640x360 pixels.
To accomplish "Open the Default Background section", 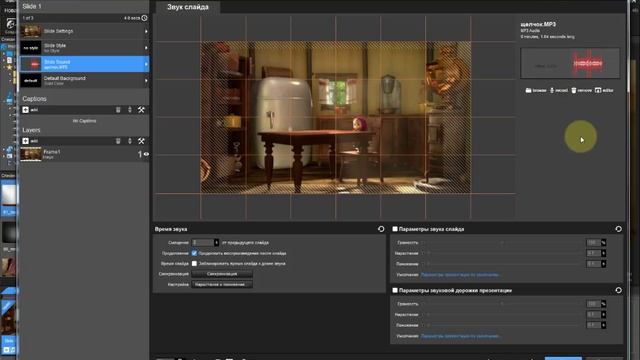I will click(x=84, y=80).
